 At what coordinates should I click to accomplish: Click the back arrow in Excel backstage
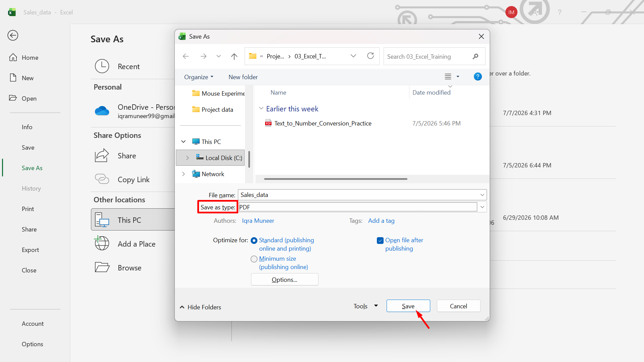13,35
